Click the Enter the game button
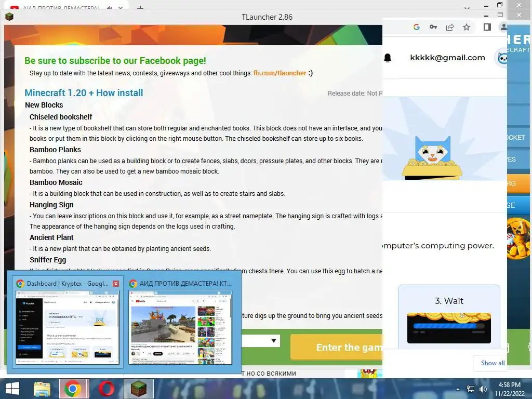 click(x=337, y=348)
